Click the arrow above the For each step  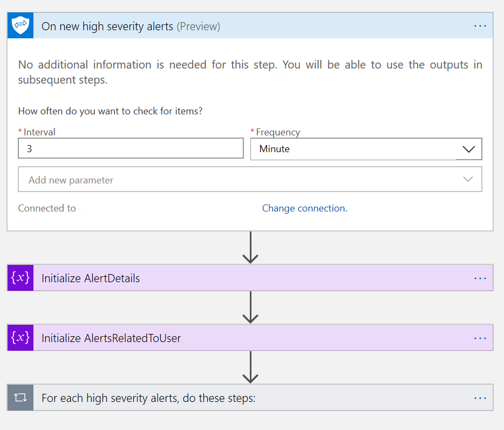250,368
